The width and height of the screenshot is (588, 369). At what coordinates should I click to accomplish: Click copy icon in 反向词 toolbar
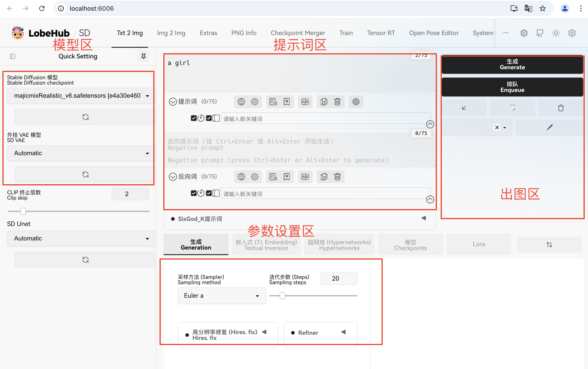[324, 177]
